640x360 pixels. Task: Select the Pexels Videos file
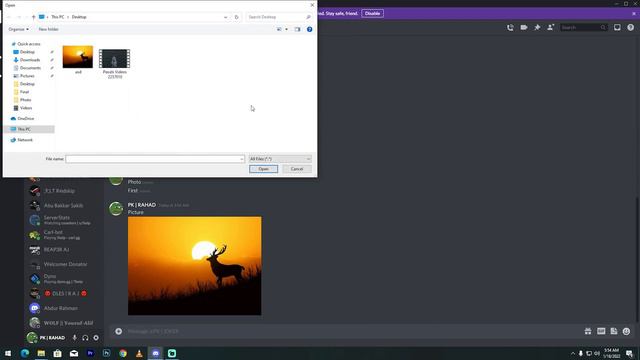click(115, 64)
